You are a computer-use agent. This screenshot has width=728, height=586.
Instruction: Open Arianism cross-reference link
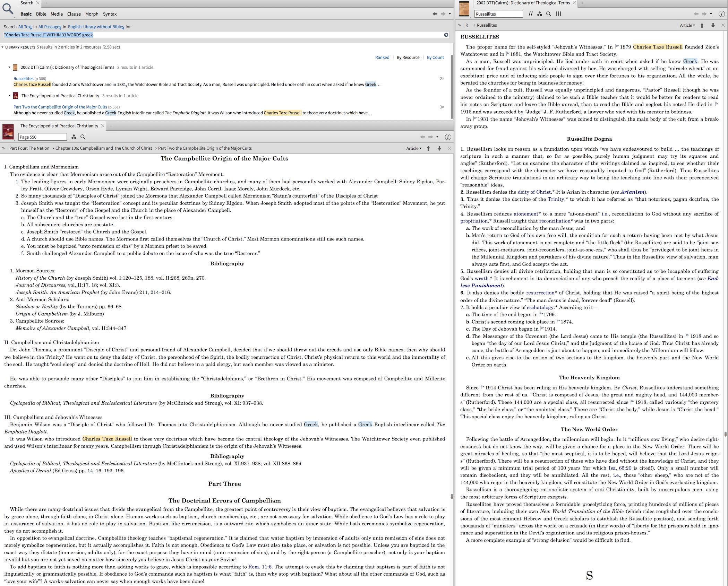[x=632, y=192]
